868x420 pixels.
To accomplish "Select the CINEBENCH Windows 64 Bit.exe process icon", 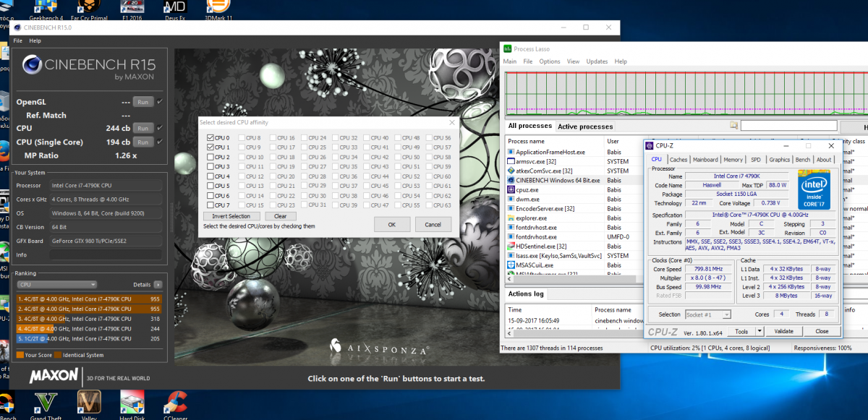I will [x=511, y=180].
